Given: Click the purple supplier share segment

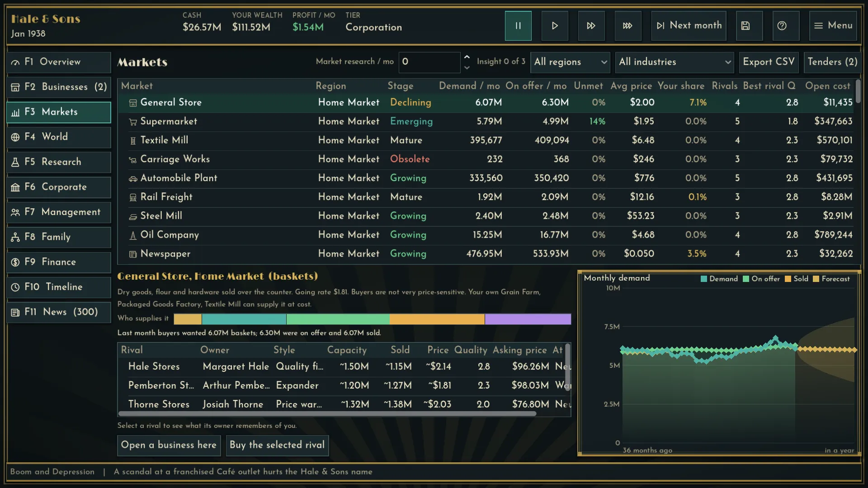Looking at the screenshot, I should pyautogui.click(x=528, y=319).
